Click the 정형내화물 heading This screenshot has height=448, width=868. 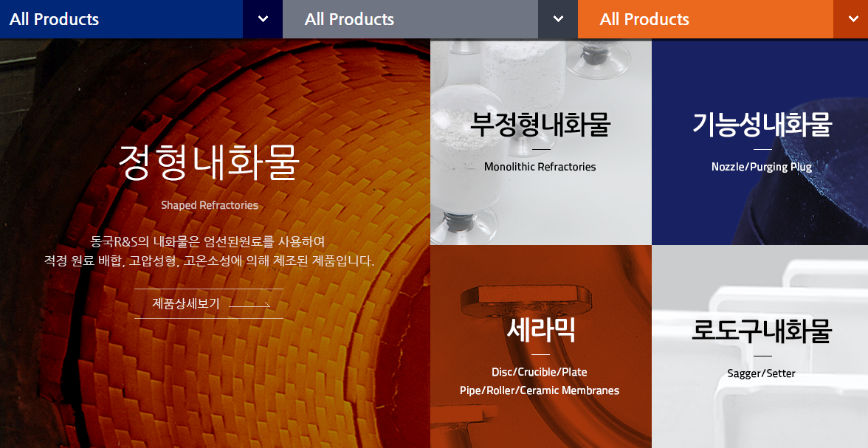(x=210, y=162)
